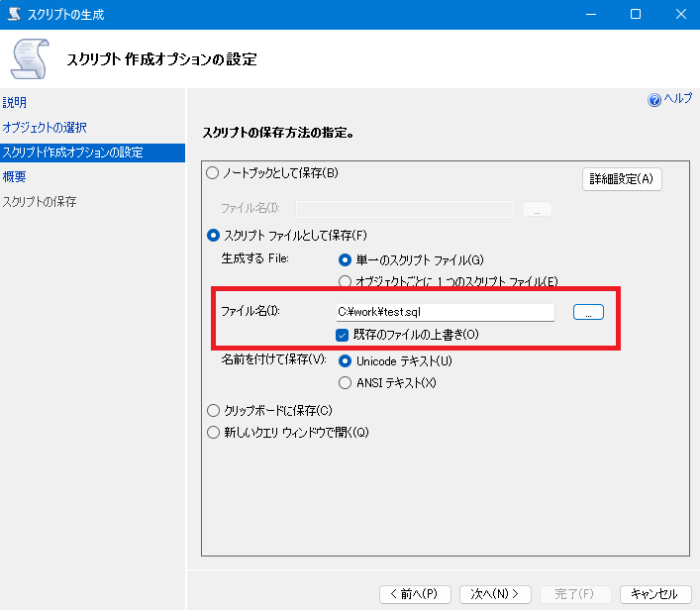Click the 生成する File: label
The width and height of the screenshot is (700, 610).
click(254, 258)
